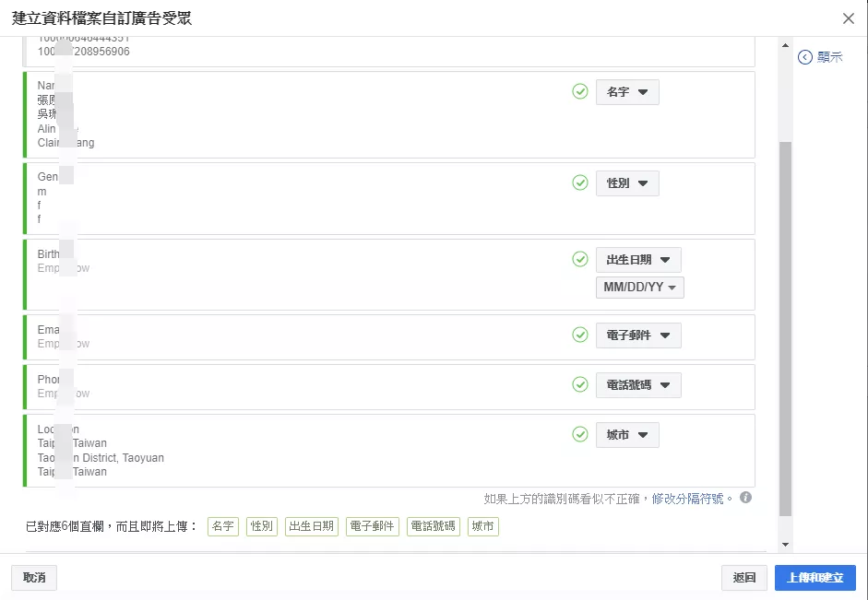The width and height of the screenshot is (868, 600).
Task: Click the 'Taoyuan District, Taoyuan' location row
Action: point(101,458)
